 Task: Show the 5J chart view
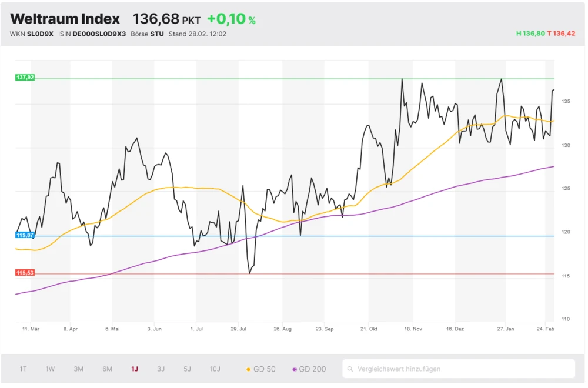[187, 369]
